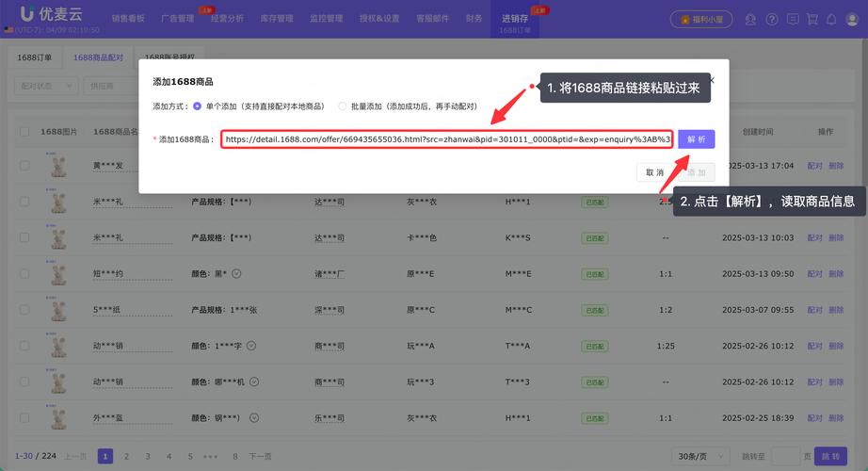The image size is (868, 471).
Task: Open 监控管理 in top navigation
Action: (x=326, y=18)
